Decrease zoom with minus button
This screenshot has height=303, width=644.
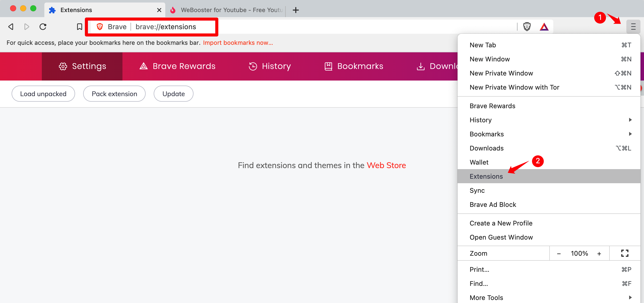pyautogui.click(x=559, y=254)
